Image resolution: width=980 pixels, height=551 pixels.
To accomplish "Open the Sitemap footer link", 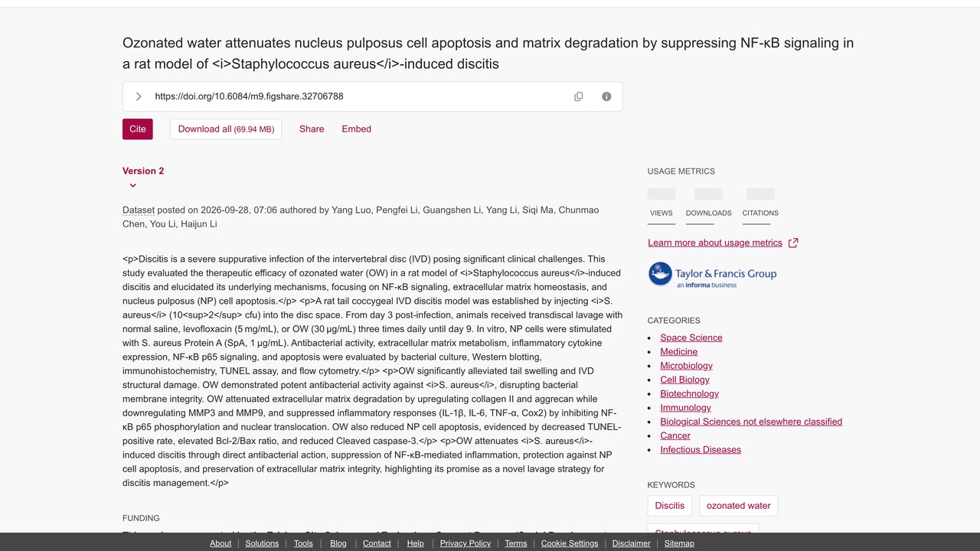I will click(x=679, y=543).
